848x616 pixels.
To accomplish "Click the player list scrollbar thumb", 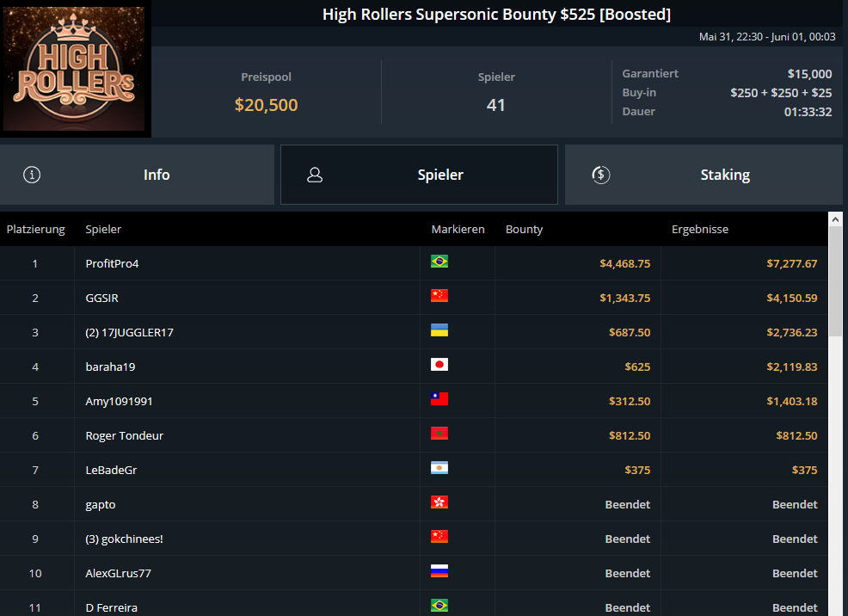I will point(836,281).
